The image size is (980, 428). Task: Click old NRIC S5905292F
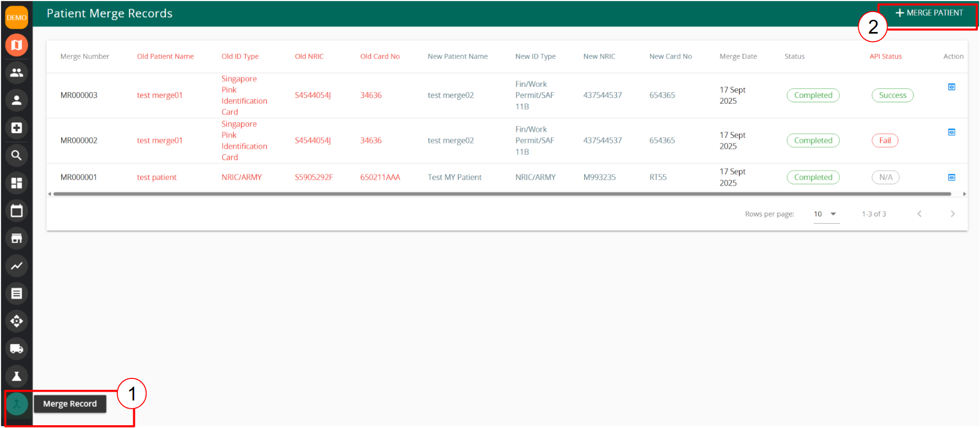click(314, 177)
